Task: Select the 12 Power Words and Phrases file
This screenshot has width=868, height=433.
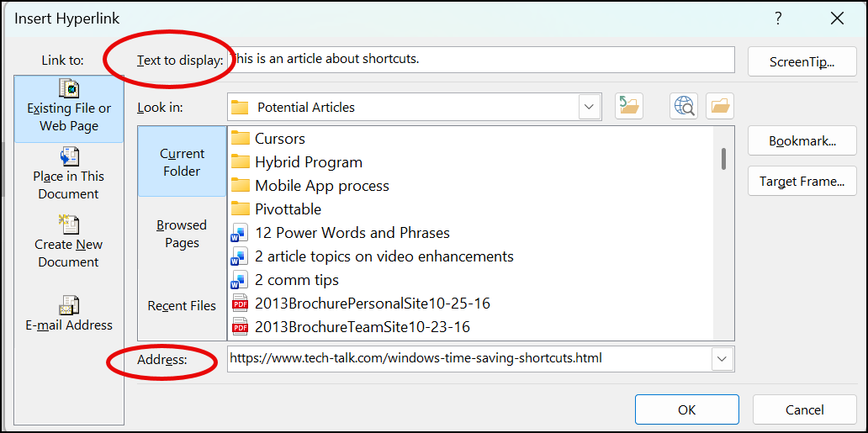Action: coord(352,233)
